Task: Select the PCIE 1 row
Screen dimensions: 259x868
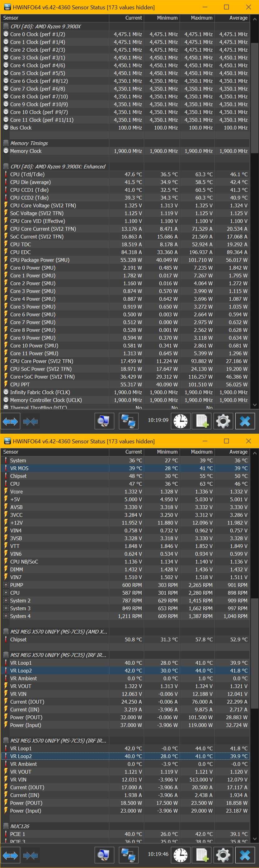Action: click(125, 834)
